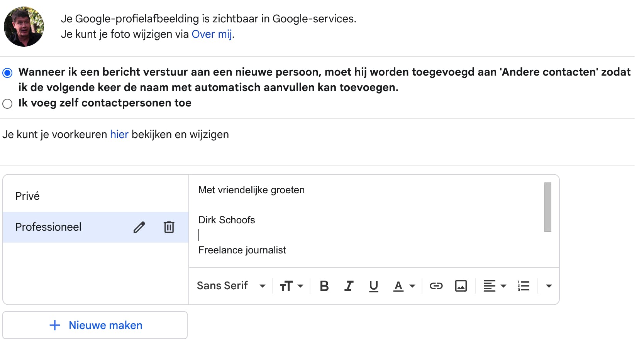644x351 pixels.
Task: Select the Privé signature
Action: [x=28, y=196]
